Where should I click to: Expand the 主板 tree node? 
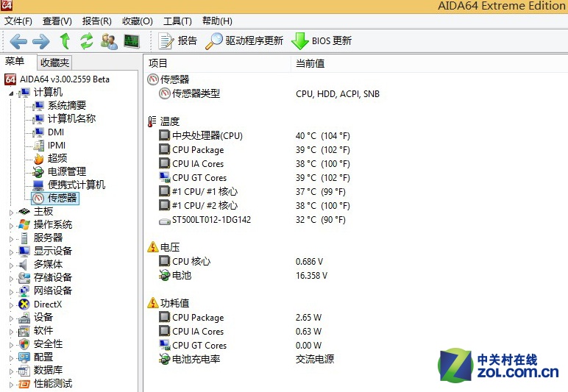(11, 213)
